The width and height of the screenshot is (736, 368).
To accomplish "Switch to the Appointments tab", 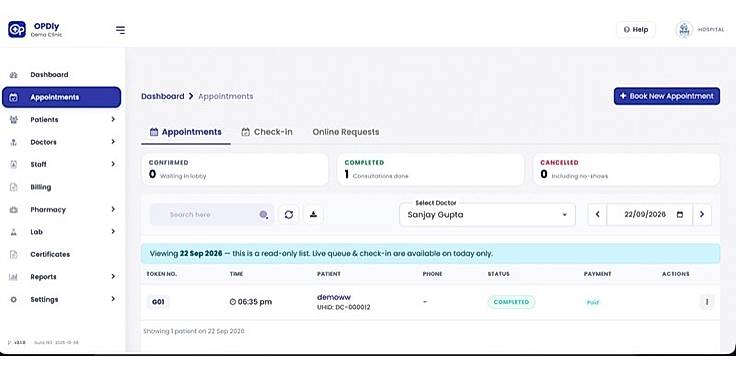I will (185, 132).
